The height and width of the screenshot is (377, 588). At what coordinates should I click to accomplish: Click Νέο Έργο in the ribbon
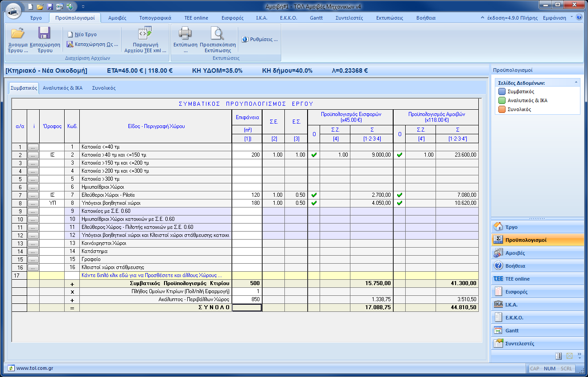82,34
